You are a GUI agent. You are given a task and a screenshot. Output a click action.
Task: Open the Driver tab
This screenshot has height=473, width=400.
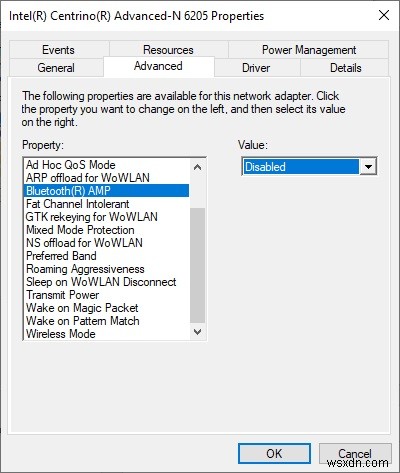pos(256,68)
